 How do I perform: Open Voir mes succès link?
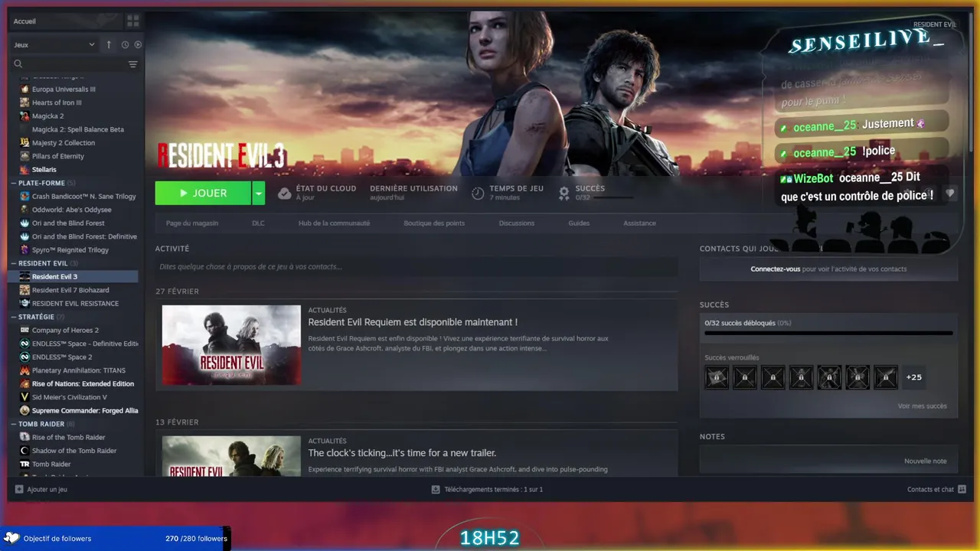point(922,406)
